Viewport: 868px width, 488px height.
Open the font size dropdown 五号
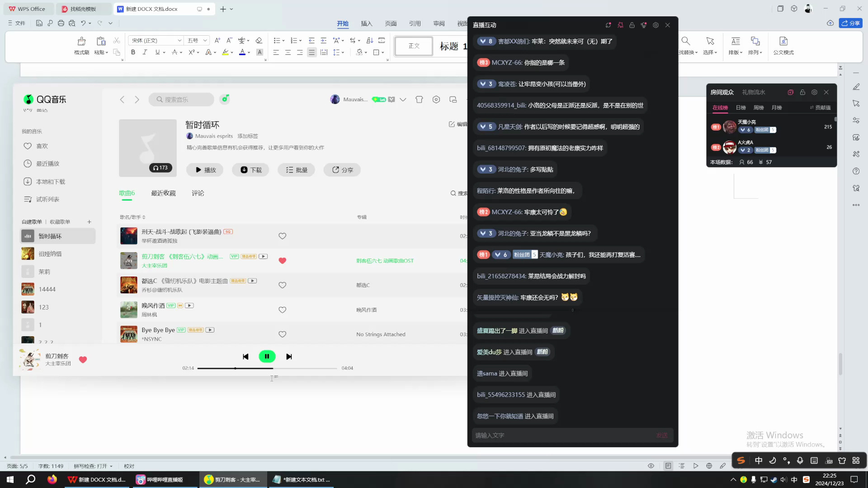tap(205, 41)
